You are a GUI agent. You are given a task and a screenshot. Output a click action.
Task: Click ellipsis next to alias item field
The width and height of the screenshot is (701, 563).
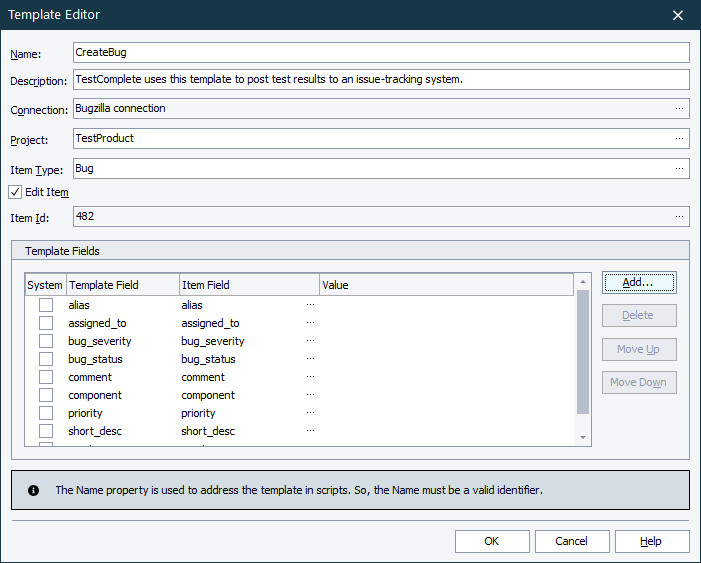tap(310, 305)
